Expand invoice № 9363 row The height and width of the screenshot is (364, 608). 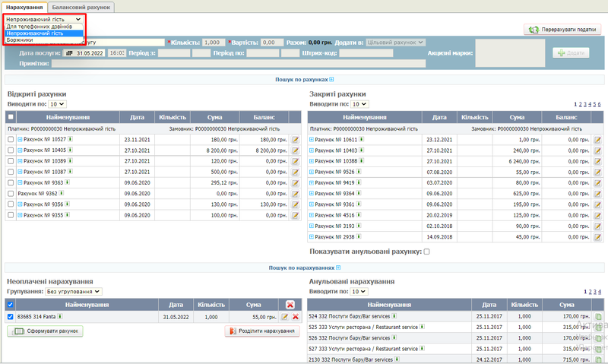click(20, 182)
